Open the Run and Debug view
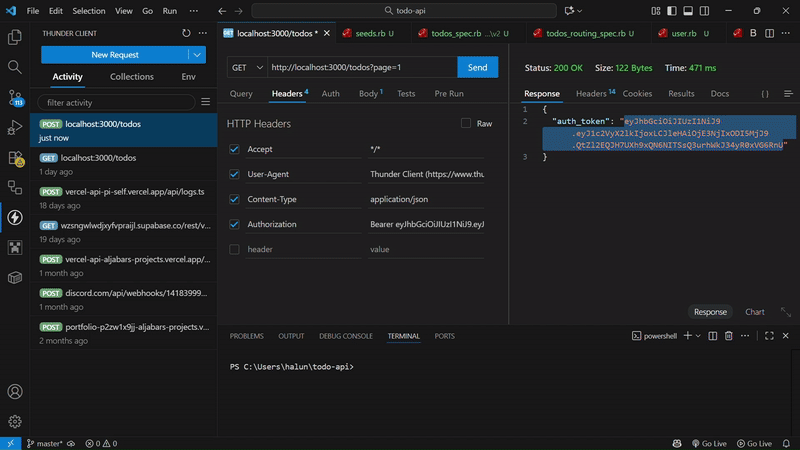 15,127
